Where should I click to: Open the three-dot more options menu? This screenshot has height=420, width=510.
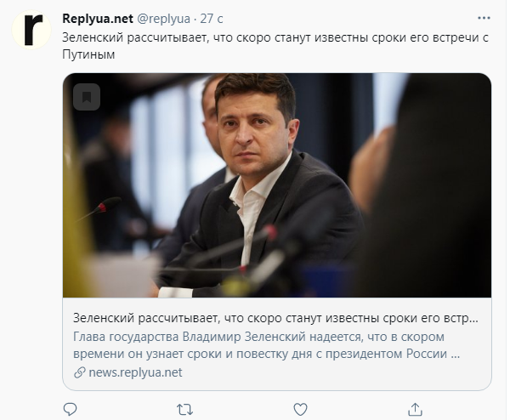pos(484,18)
